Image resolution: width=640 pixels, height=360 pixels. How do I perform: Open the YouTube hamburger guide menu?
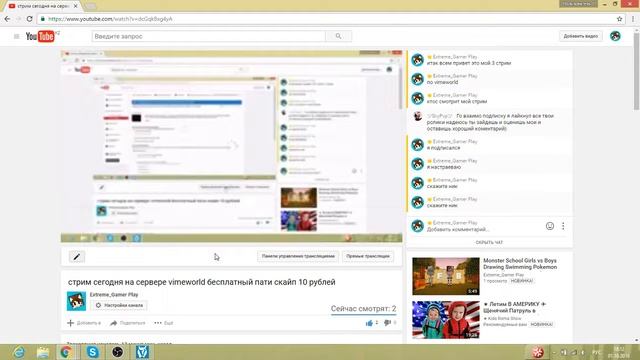[x=16, y=36]
